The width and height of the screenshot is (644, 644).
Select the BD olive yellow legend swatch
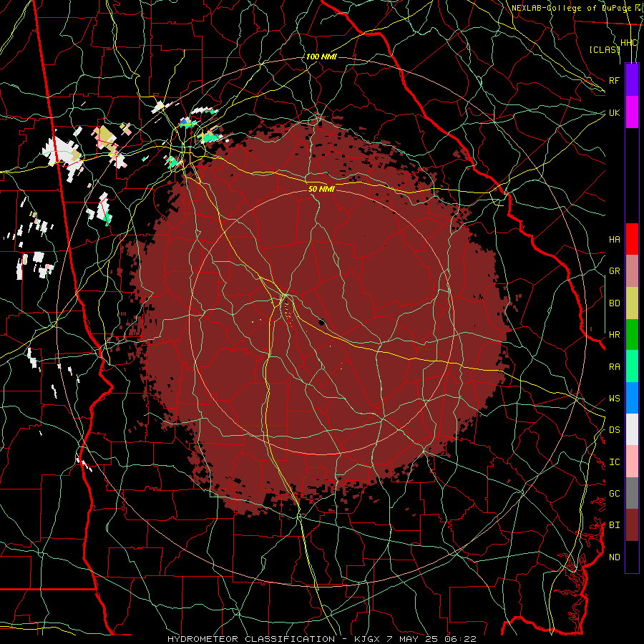coord(632,303)
